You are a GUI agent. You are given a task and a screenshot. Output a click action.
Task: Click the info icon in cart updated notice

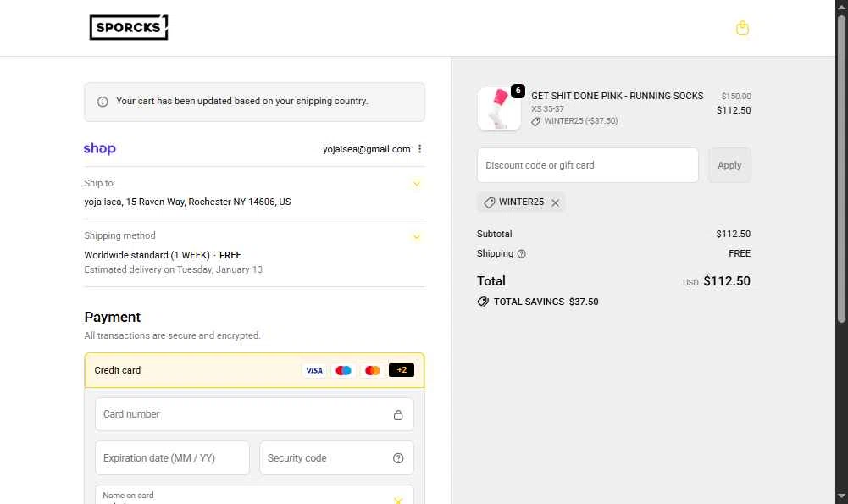tap(103, 102)
